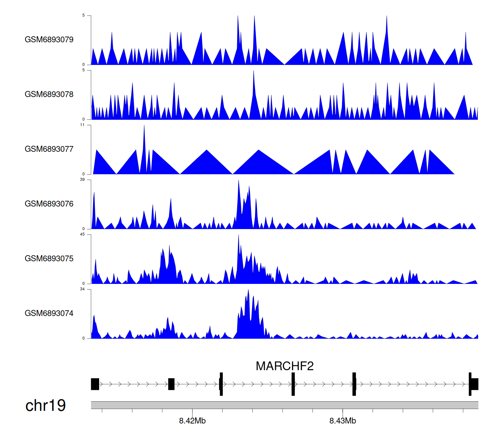Click the GSM6893077 track name
The image size is (504, 444).
point(49,149)
